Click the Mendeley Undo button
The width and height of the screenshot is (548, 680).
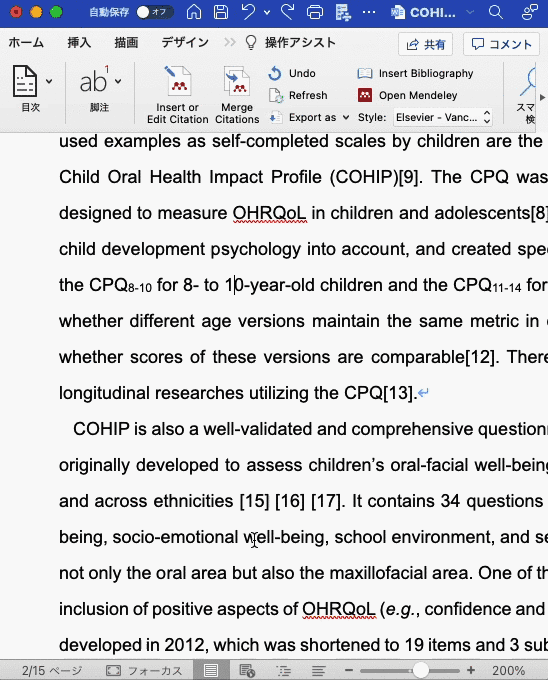tap(292, 73)
